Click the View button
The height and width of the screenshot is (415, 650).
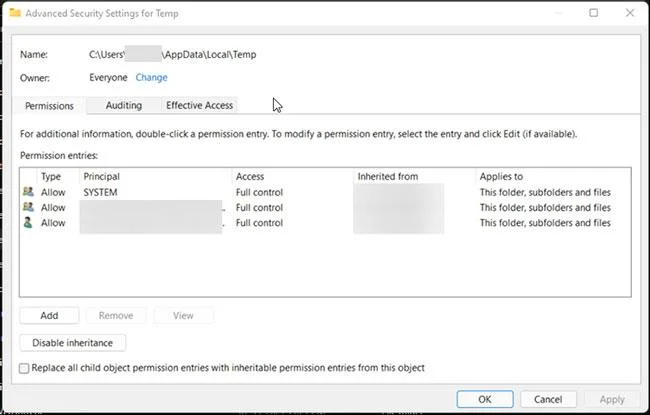pos(183,315)
